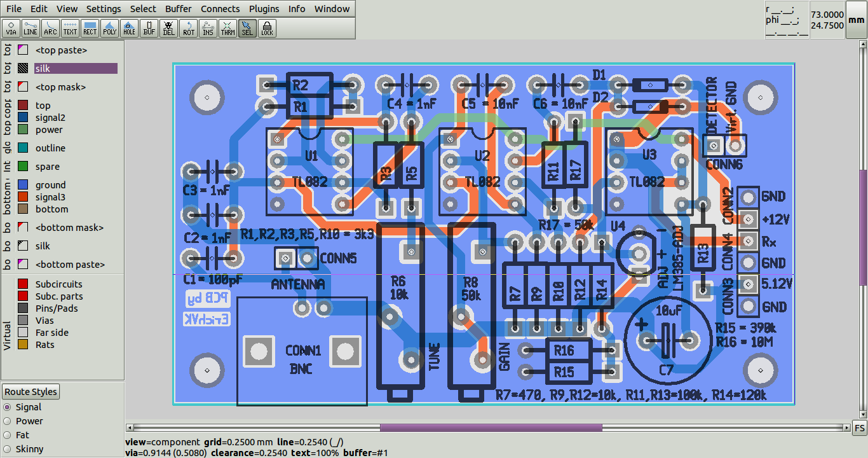Activate the SEL arrow tool

tap(247, 28)
